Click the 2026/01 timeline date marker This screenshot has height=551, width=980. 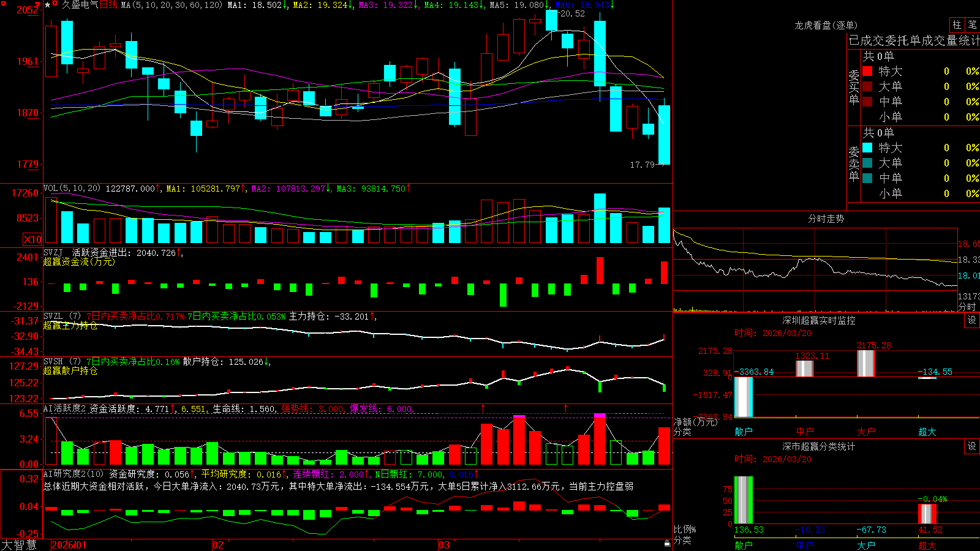pyautogui.click(x=69, y=545)
